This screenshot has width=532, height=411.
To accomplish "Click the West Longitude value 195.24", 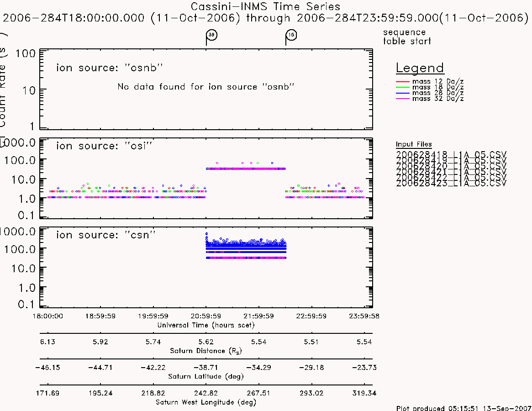I will click(x=100, y=393).
